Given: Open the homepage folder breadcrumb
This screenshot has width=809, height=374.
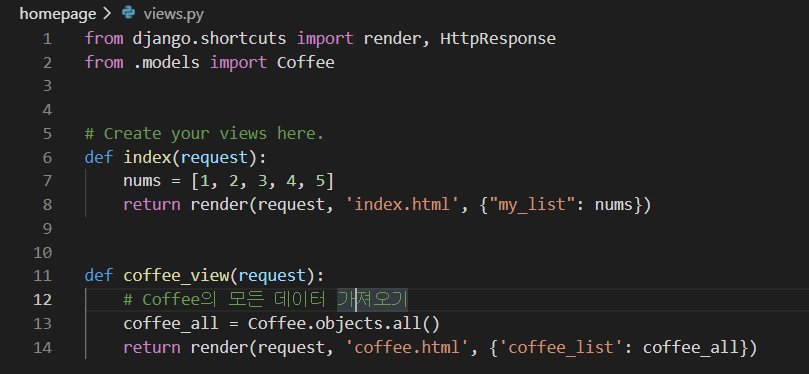Looking at the screenshot, I should (58, 14).
